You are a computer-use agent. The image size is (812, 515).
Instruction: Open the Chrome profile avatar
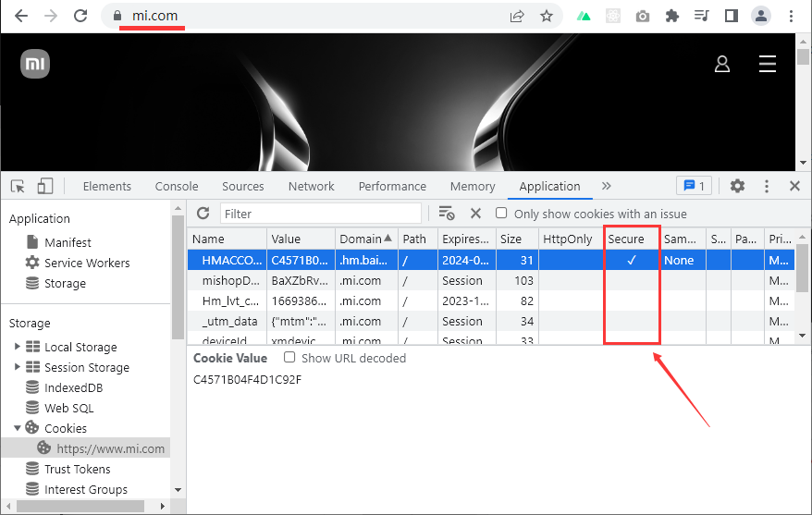coord(761,16)
